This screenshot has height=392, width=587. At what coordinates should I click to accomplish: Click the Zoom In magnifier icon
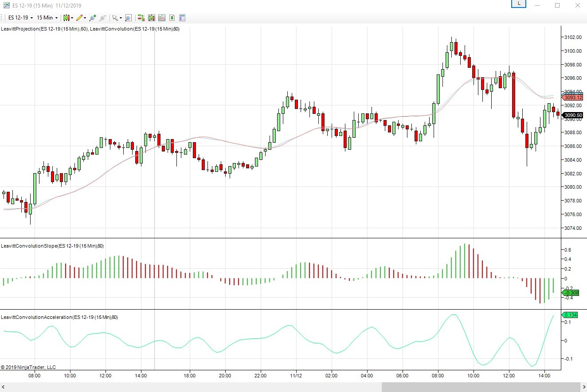92,18
